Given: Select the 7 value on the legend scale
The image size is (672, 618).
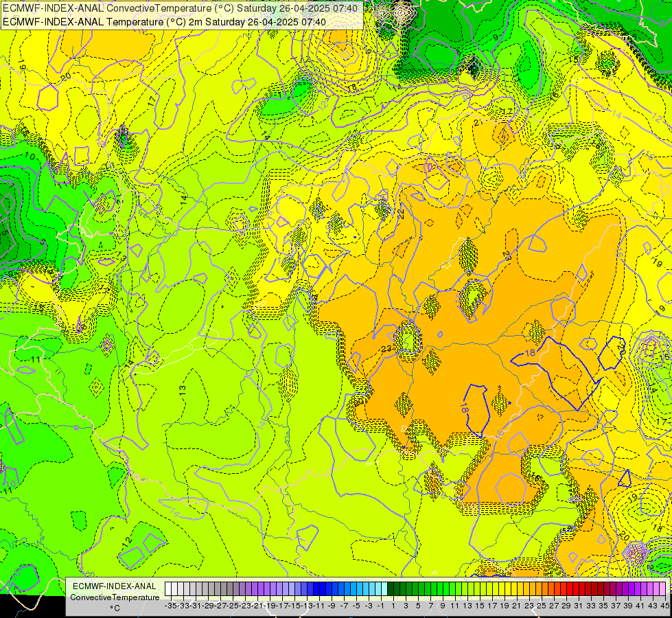Looking at the screenshot, I should [430, 606].
